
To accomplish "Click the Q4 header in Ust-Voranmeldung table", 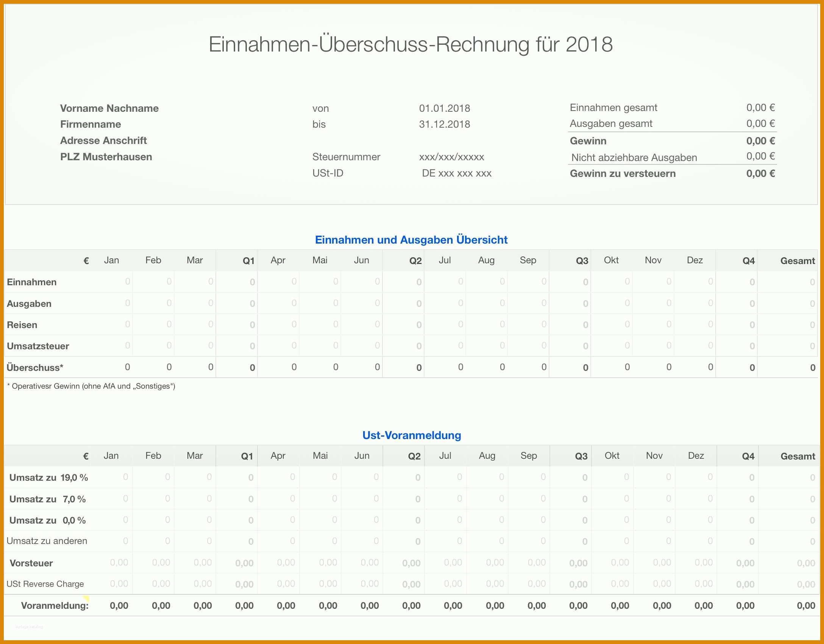I will (748, 456).
